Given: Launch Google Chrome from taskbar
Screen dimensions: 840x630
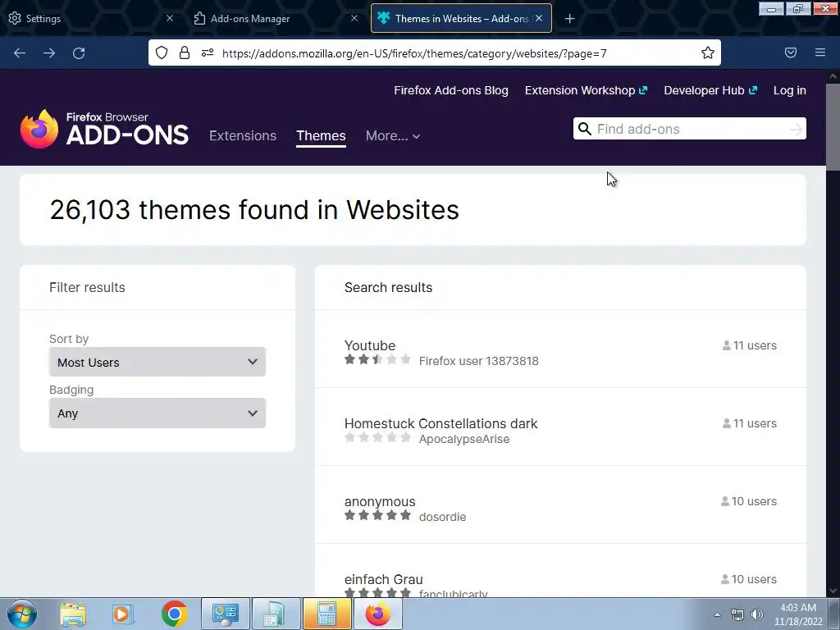Looking at the screenshot, I should (174, 614).
